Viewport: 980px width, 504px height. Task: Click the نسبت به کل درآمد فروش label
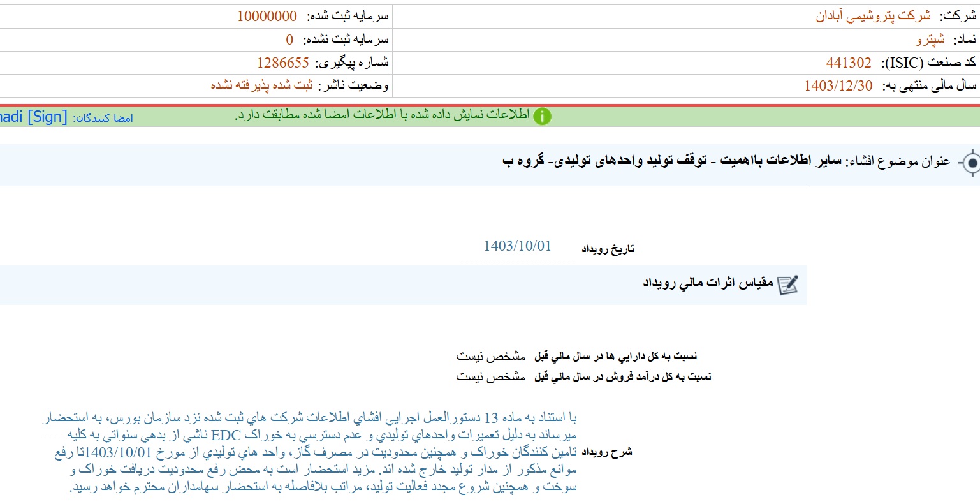[623, 376]
